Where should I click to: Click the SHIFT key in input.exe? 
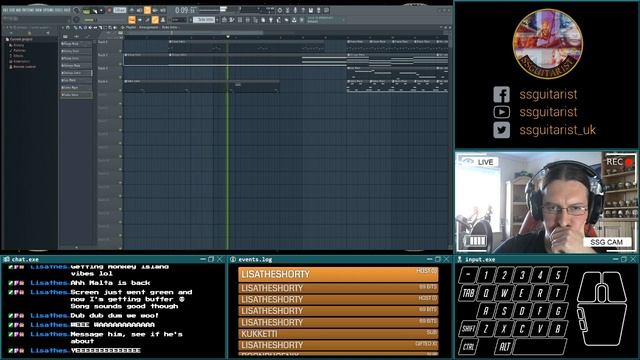tap(468, 328)
